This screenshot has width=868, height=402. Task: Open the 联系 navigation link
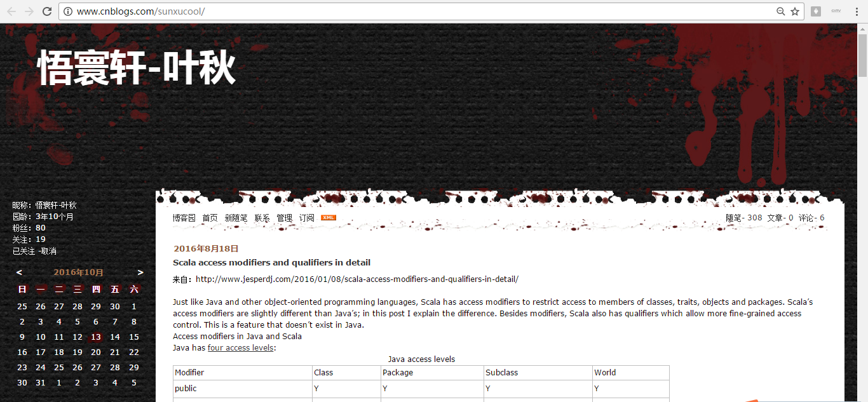(x=262, y=218)
